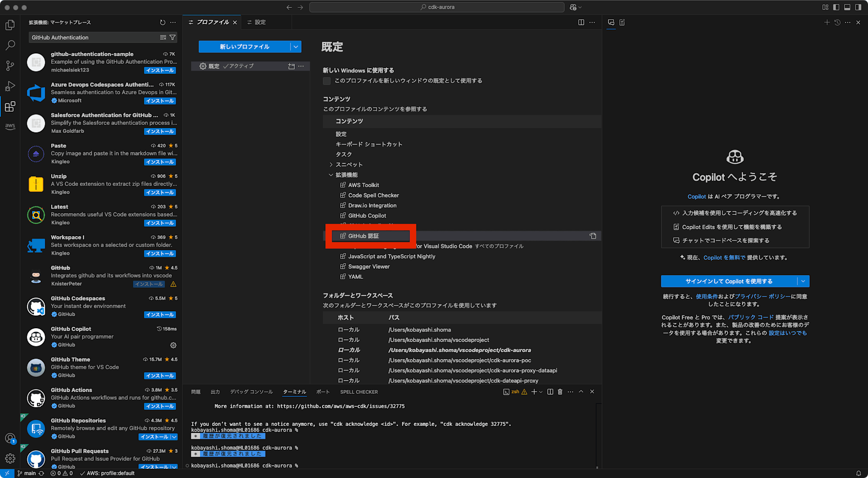This screenshot has height=478, width=868.
Task: Expand the スニペット tree node
Action: (331, 165)
